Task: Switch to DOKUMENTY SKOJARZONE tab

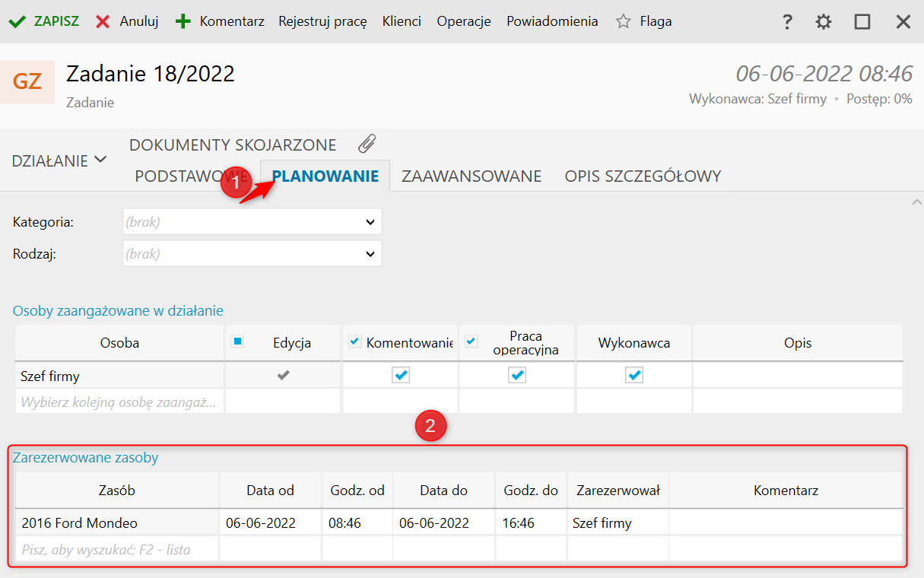Action: [x=233, y=144]
